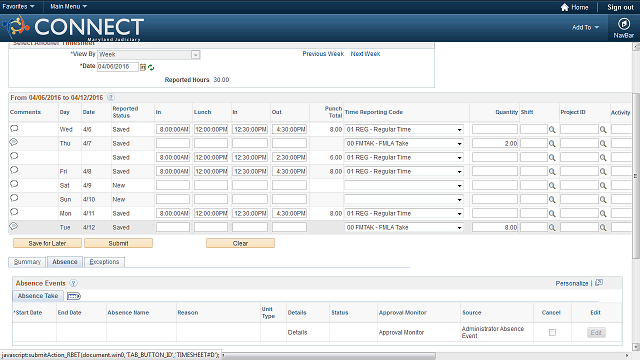Click the Home house icon

click(564, 7)
